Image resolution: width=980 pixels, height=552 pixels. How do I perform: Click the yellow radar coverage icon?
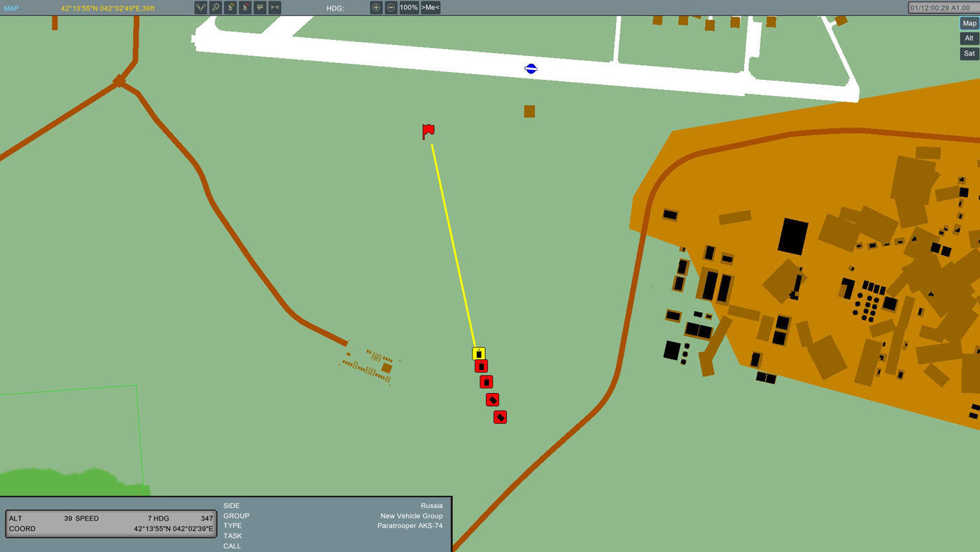pos(230,8)
